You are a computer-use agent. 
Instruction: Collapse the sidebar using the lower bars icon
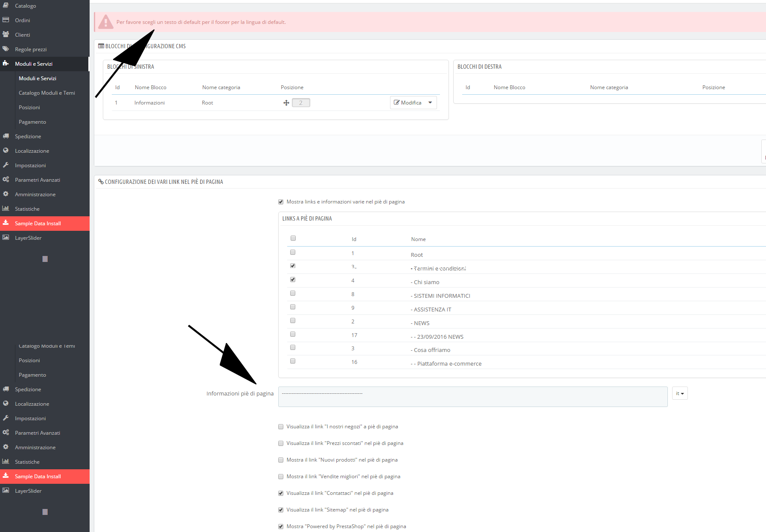(45, 512)
